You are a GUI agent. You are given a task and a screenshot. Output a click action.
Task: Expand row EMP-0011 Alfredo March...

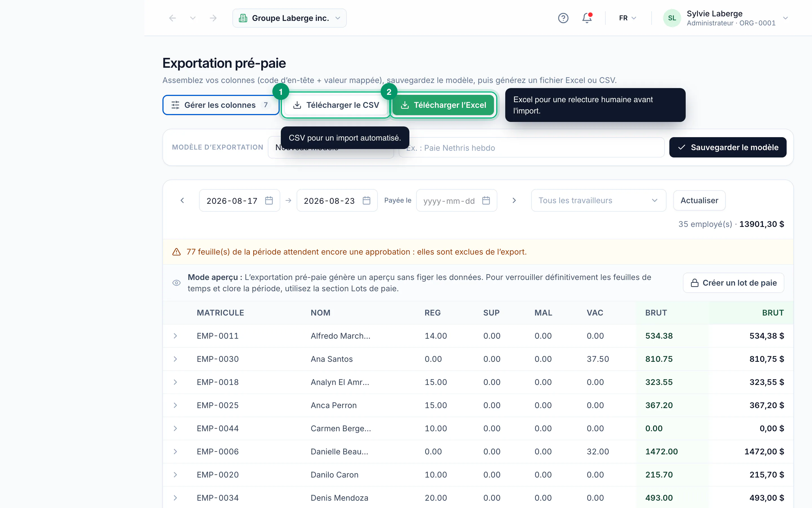point(175,336)
